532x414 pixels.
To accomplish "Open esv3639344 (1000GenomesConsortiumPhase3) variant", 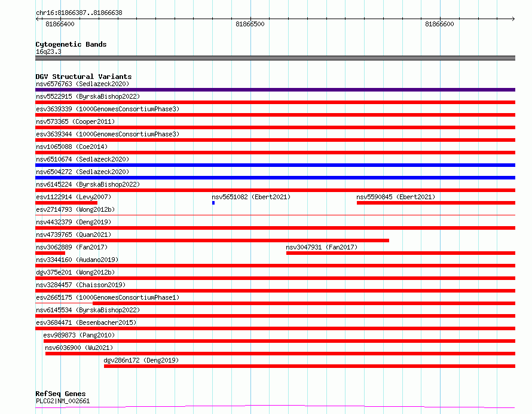I will pos(108,134).
